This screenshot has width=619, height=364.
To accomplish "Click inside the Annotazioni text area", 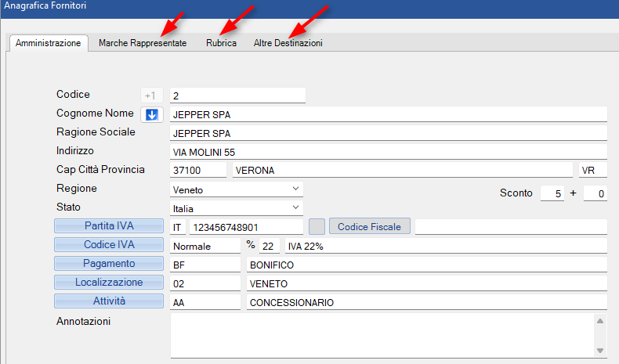I will coord(380,334).
